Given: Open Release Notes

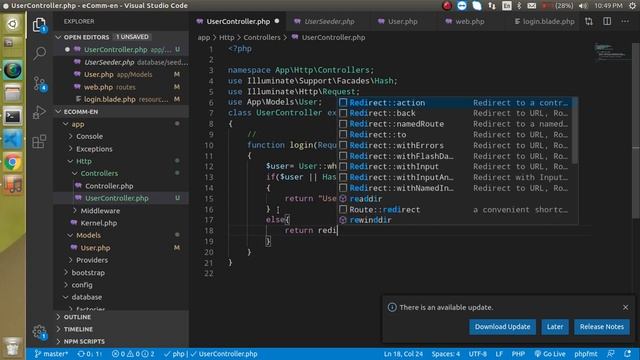Looking at the screenshot, I should click(602, 327).
